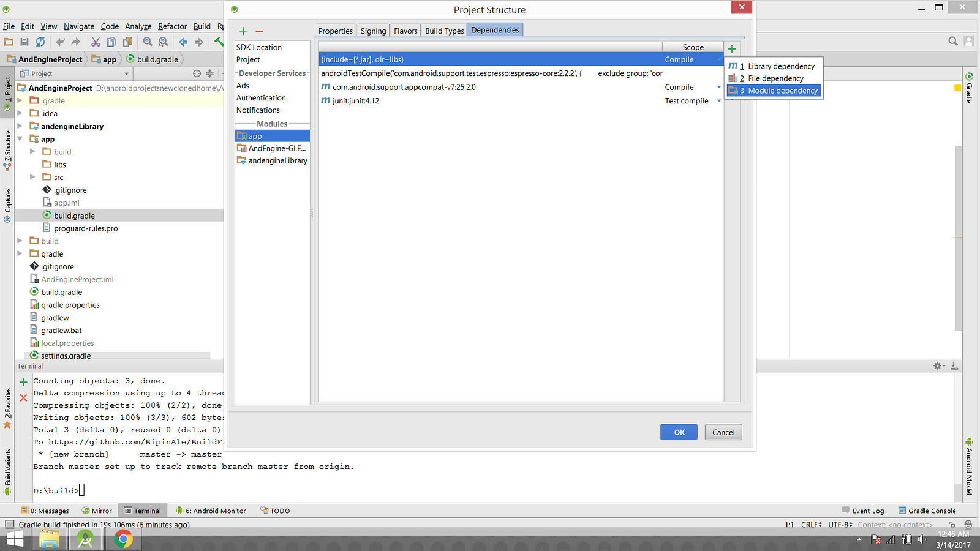Open File Explorer from the taskbar
Image resolution: width=980 pixels, height=551 pixels.
tap(49, 539)
